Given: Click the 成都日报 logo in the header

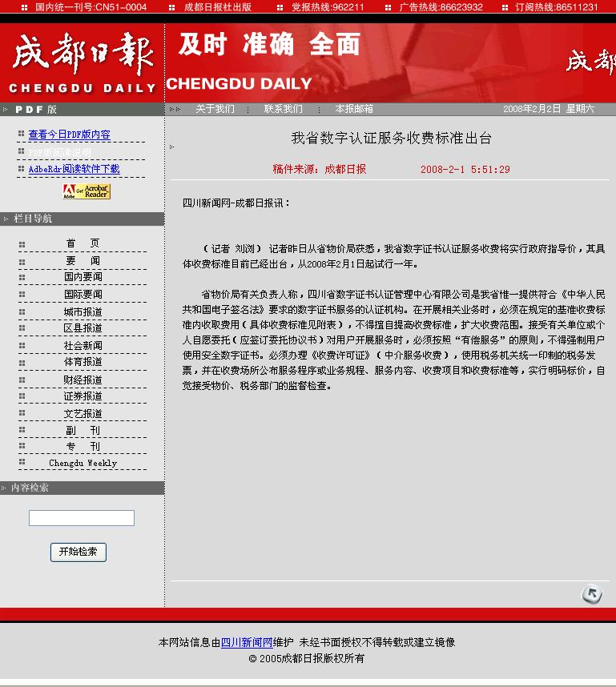Looking at the screenshot, I should point(82,64).
